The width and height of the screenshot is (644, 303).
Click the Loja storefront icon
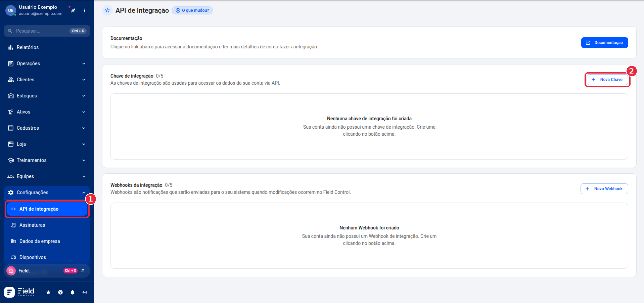11,144
